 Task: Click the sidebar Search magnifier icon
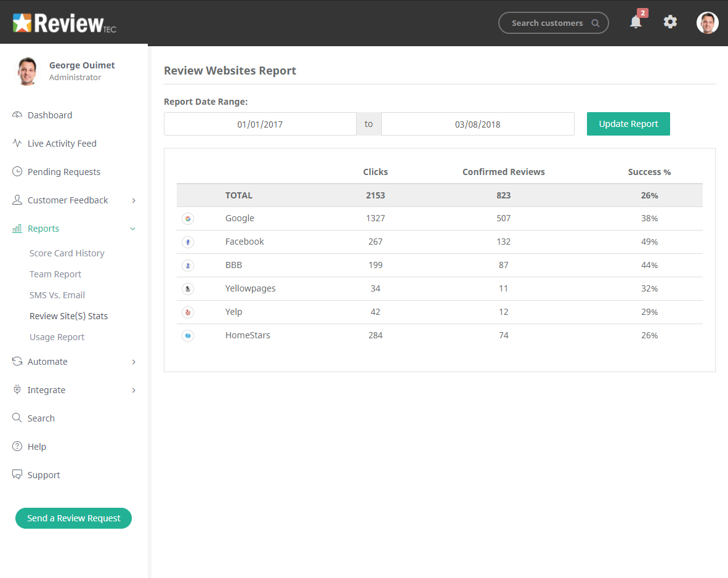[x=17, y=418]
